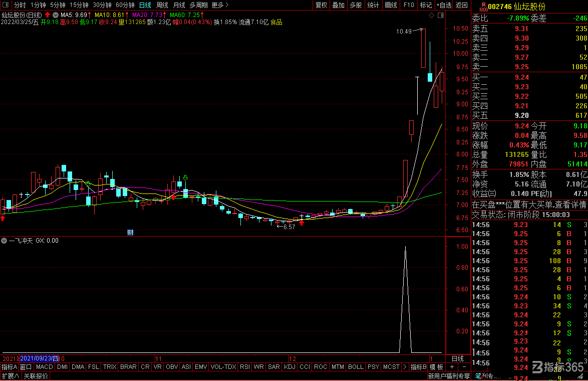This screenshot has width=588, height=381.
Task: Select the DMA indicator
Action: coord(78,367)
